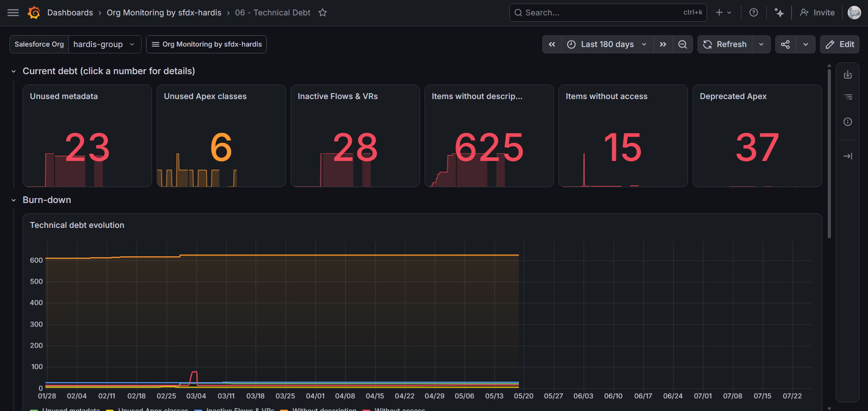Image resolution: width=868 pixels, height=411 pixels.
Task: Shift time range forward with double arrows
Action: pyautogui.click(x=663, y=44)
